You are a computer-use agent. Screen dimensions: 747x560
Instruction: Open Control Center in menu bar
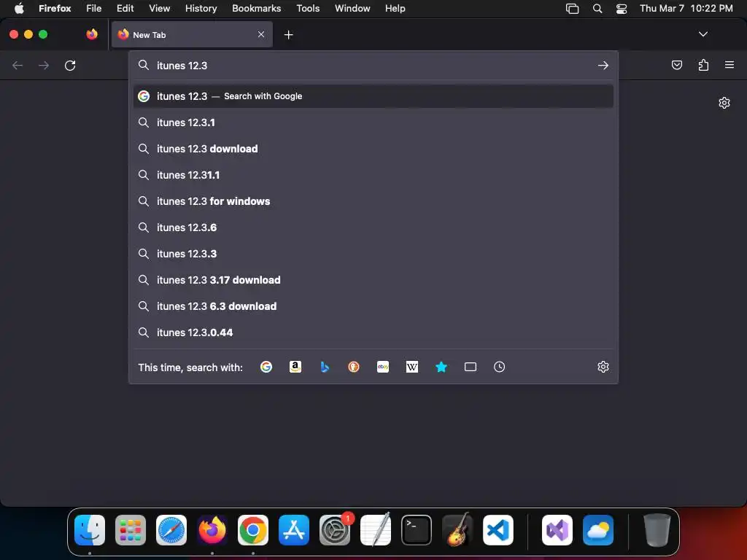coord(622,9)
